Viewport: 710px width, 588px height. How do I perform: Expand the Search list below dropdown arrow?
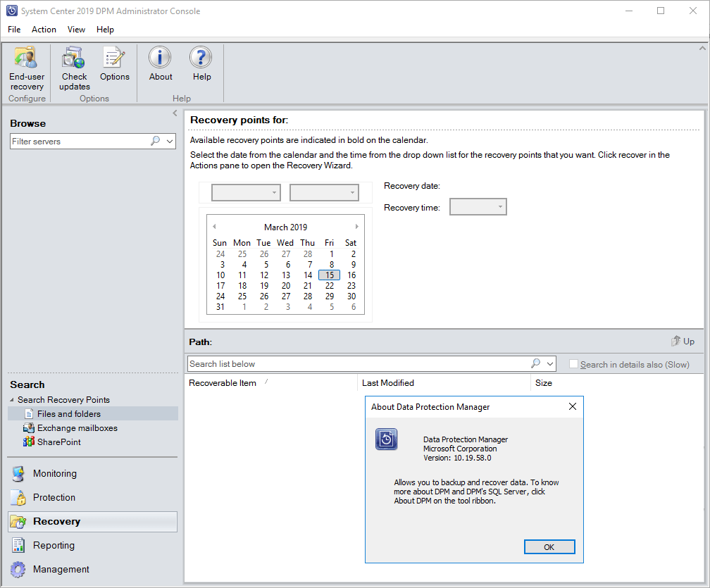point(550,364)
